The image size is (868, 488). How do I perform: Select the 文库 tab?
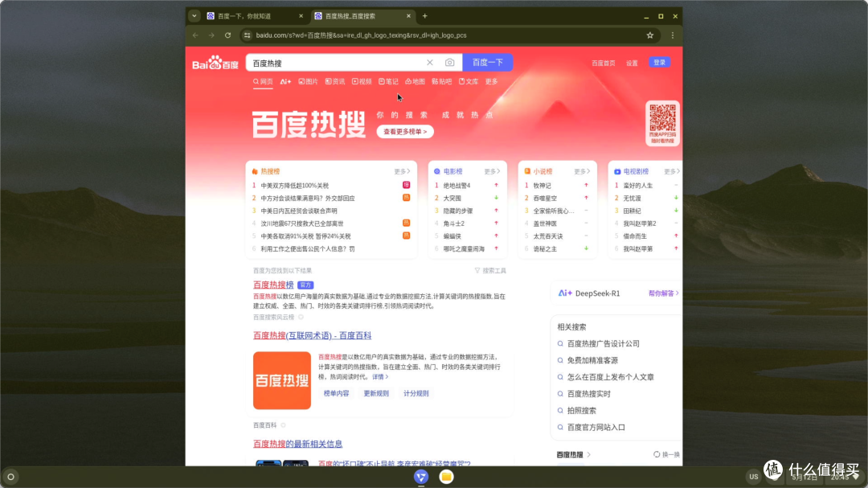point(469,81)
